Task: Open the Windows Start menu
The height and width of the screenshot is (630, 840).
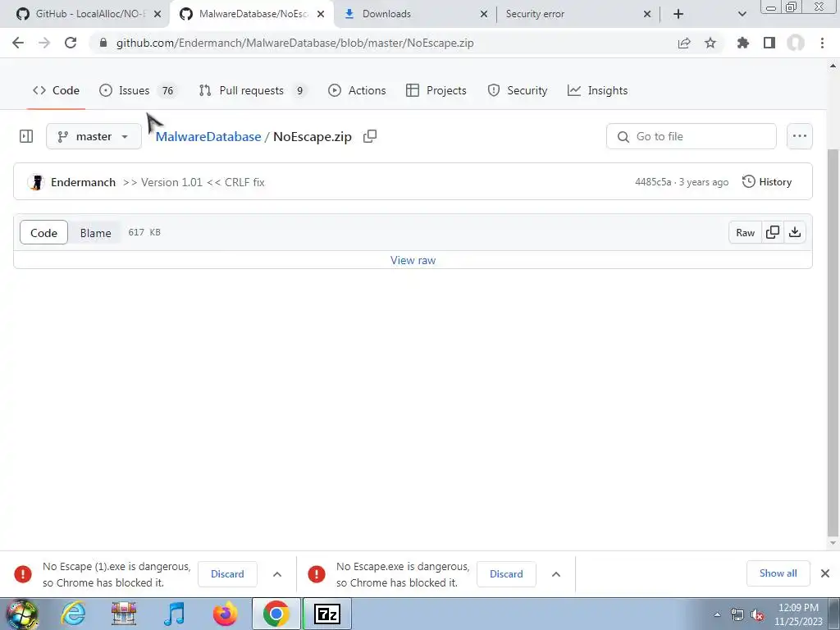Action: tap(21, 614)
